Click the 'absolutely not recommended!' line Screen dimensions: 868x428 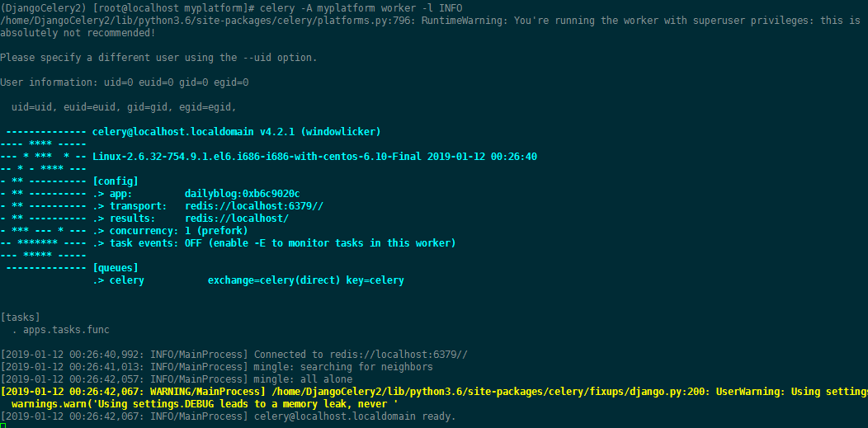click(78, 33)
